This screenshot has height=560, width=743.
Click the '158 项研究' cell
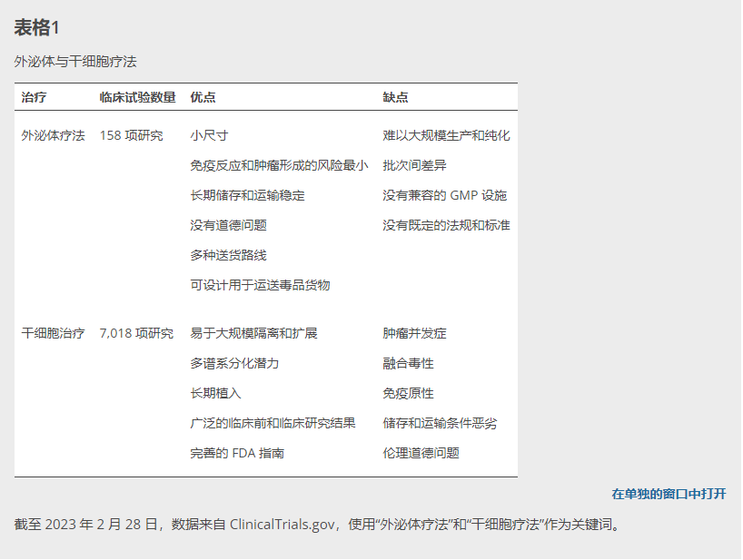pyautogui.click(x=132, y=135)
